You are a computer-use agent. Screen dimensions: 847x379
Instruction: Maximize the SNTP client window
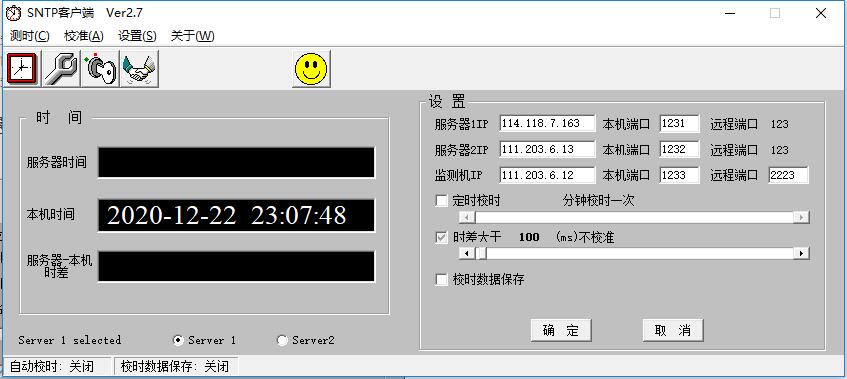tap(775, 13)
